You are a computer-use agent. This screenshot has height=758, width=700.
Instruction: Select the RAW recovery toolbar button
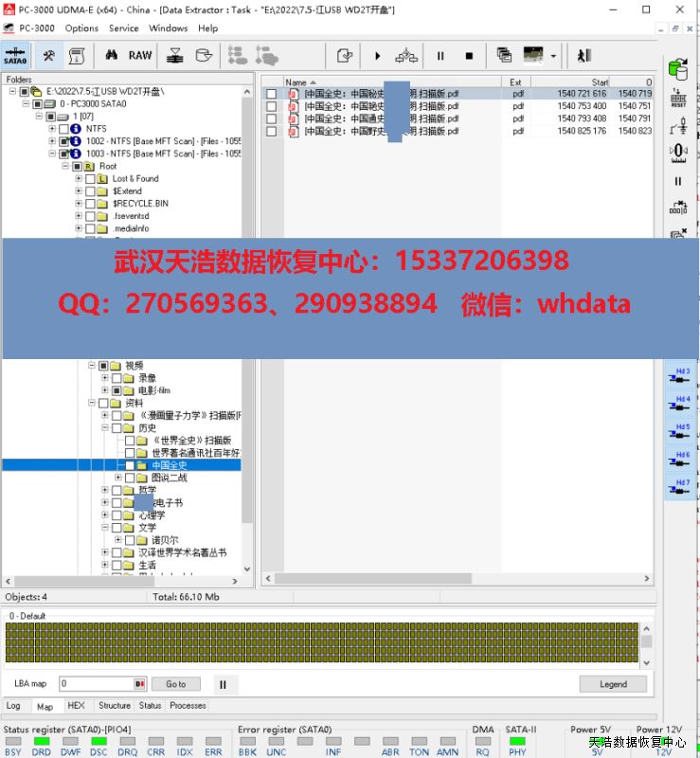coord(140,56)
